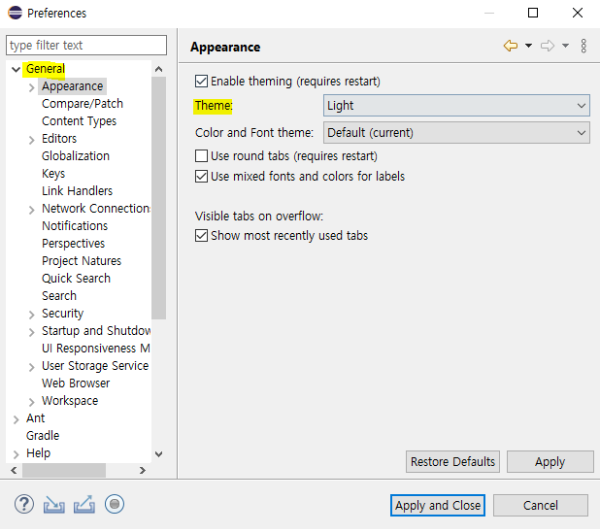Select the General tree item
Image resolution: width=600 pixels, height=529 pixels.
coord(45,69)
